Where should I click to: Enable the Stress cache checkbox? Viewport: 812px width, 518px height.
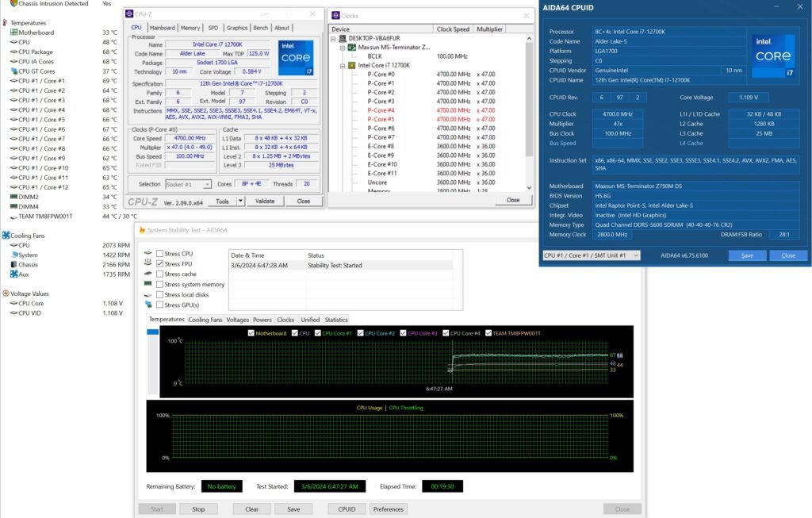point(160,274)
